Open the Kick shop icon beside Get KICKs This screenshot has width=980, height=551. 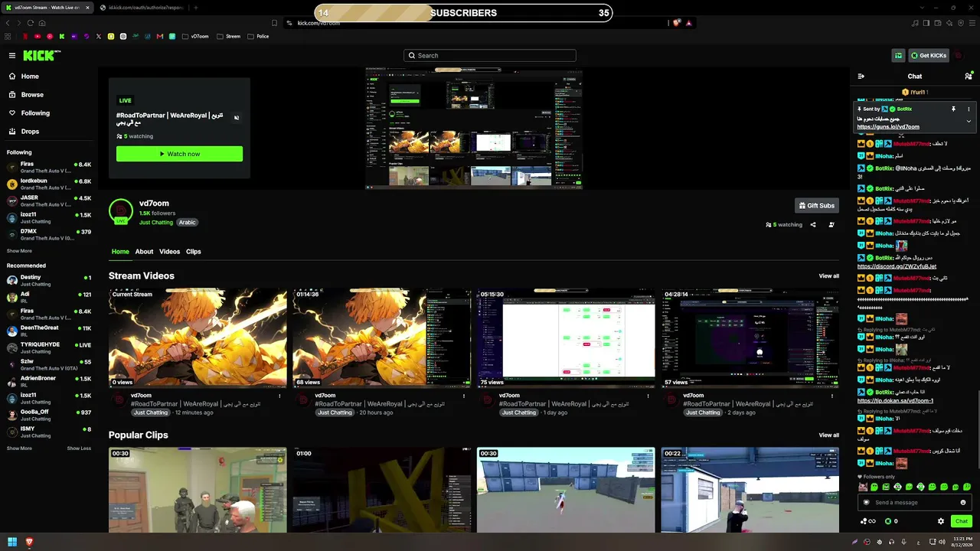(x=899, y=56)
